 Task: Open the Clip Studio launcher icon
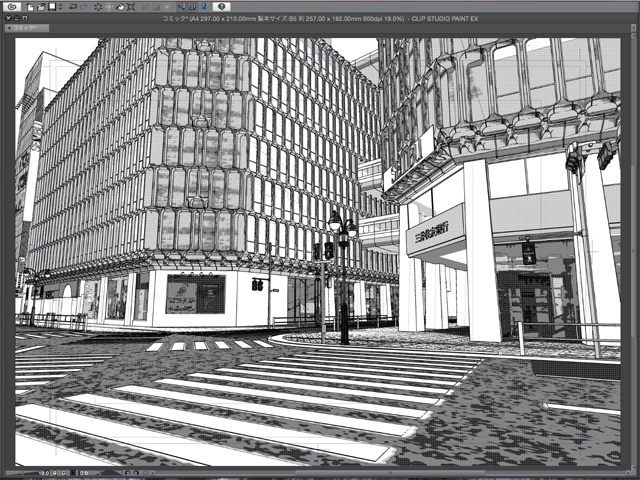12,7
